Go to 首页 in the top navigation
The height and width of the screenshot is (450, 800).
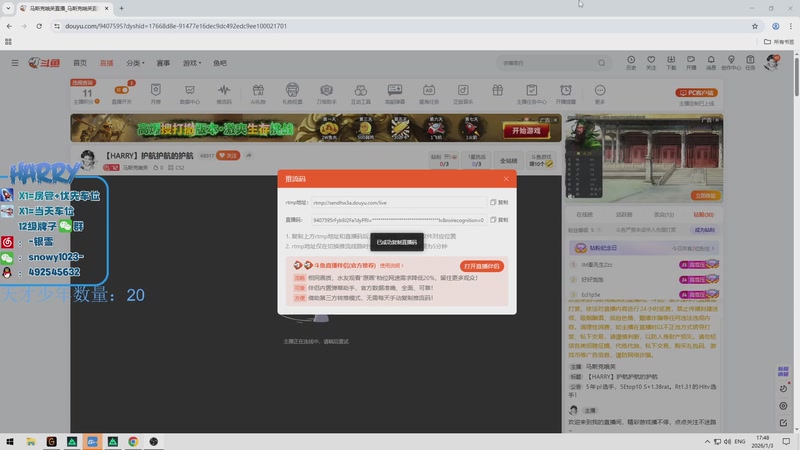[80, 63]
